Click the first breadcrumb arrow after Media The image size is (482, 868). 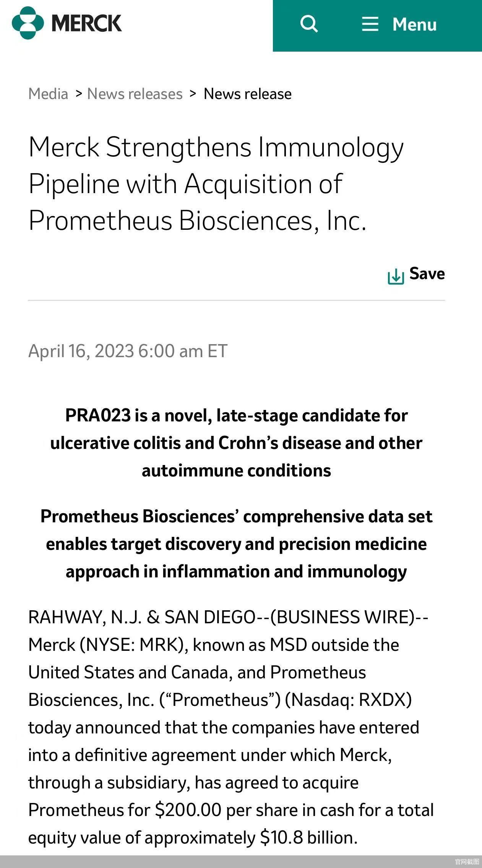pos(79,93)
